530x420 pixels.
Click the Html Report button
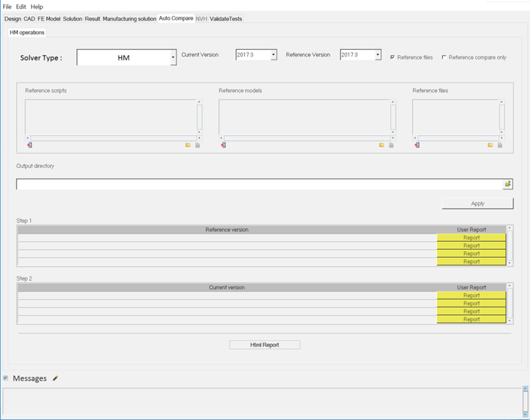(265, 345)
